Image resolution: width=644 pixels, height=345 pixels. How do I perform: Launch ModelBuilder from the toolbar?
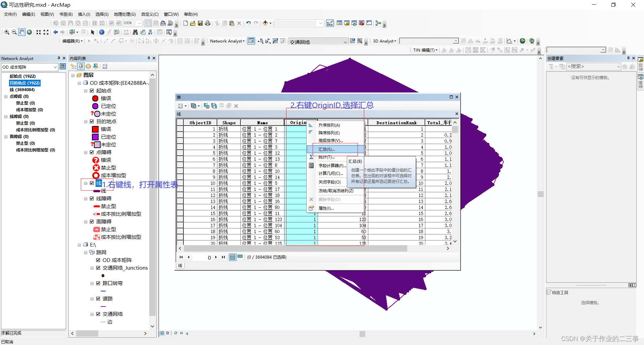point(378,23)
